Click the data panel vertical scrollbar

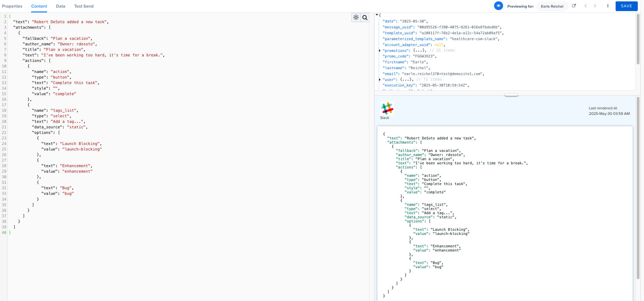[x=638, y=39]
